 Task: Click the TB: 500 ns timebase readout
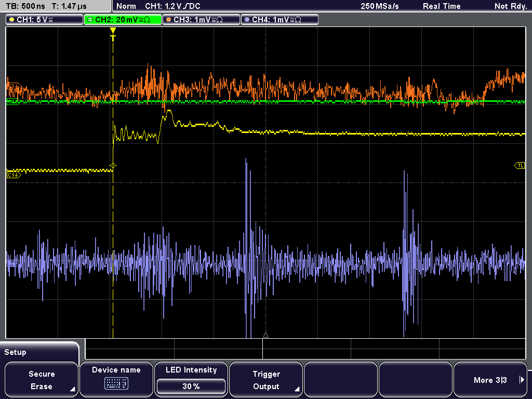[25, 6]
